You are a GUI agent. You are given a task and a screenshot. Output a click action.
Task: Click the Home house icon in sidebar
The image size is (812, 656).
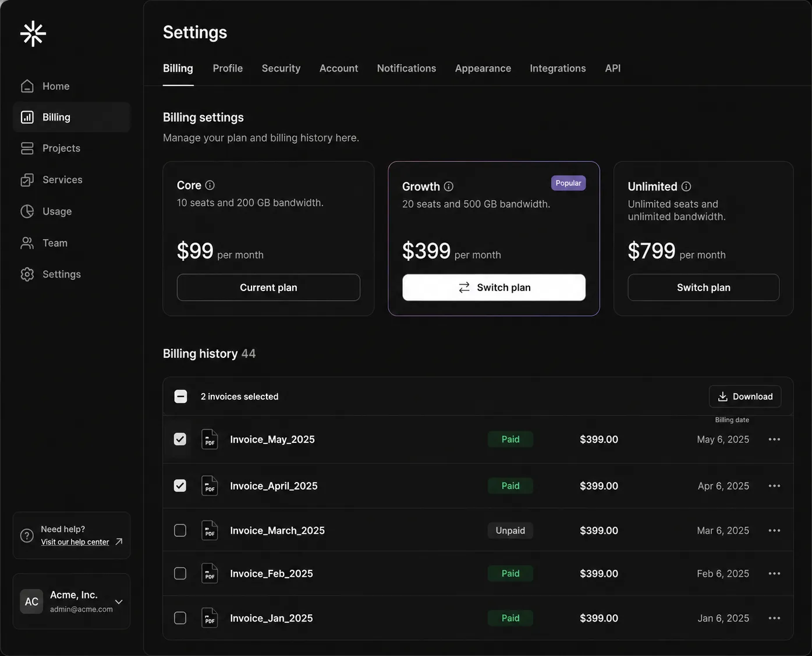[27, 86]
